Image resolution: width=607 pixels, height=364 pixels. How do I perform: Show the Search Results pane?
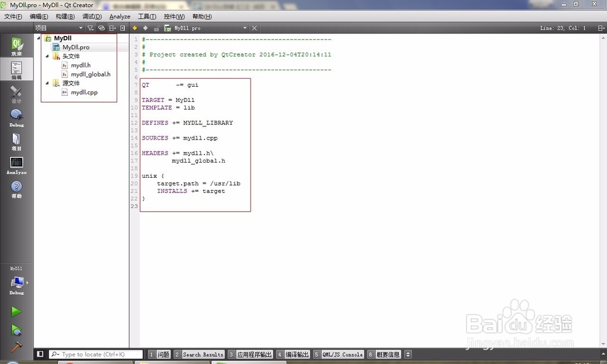coord(199,354)
